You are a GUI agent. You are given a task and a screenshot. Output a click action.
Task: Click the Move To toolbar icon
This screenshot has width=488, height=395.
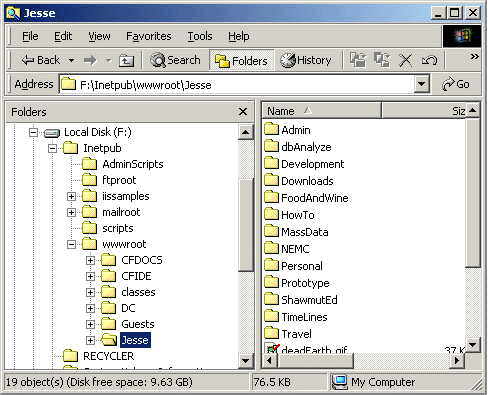(x=358, y=60)
